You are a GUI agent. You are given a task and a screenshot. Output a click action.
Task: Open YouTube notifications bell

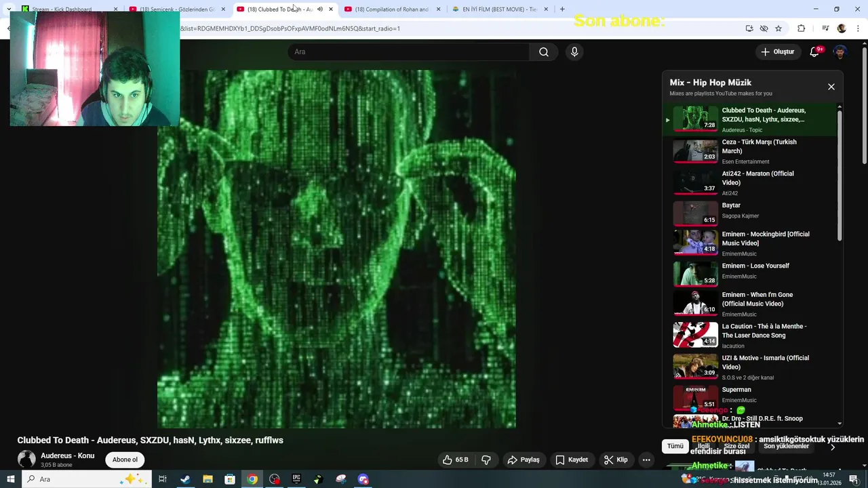814,52
